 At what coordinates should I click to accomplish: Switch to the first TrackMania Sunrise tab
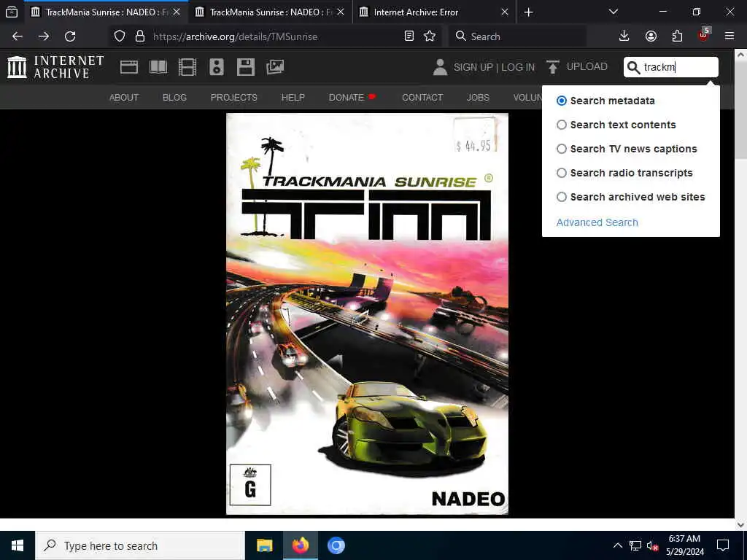pyautogui.click(x=106, y=12)
